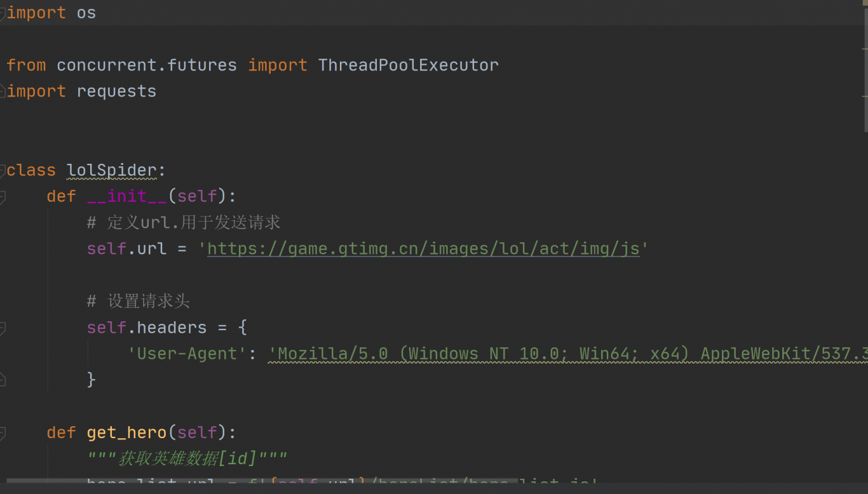This screenshot has height=494, width=868.
Task: Click the 'class' keyword
Action: [x=31, y=170]
